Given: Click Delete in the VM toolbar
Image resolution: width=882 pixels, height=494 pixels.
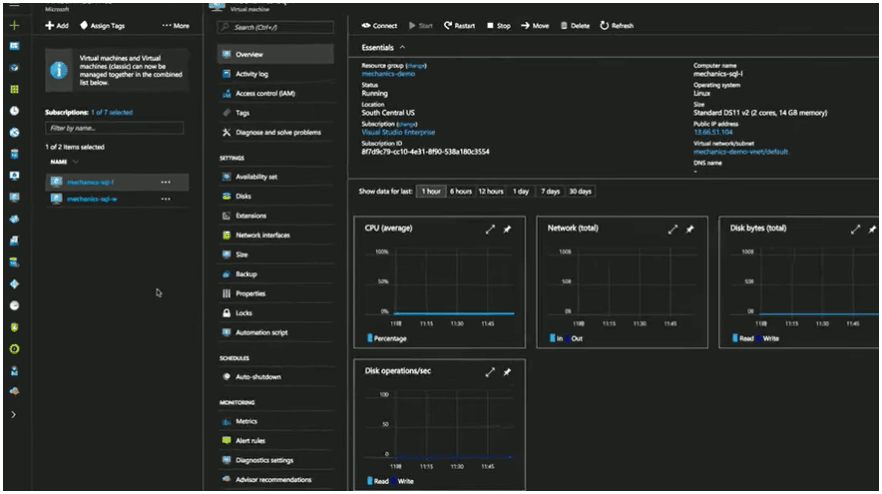Looking at the screenshot, I should click(575, 25).
